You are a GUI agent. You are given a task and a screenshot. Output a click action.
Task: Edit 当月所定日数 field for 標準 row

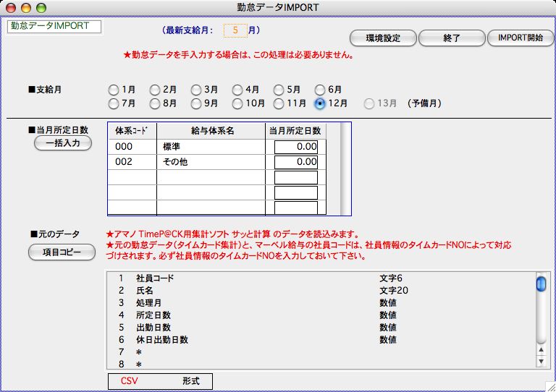295,147
